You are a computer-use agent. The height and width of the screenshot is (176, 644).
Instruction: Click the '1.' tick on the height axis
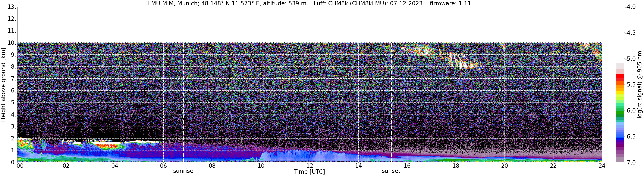pos(13,150)
